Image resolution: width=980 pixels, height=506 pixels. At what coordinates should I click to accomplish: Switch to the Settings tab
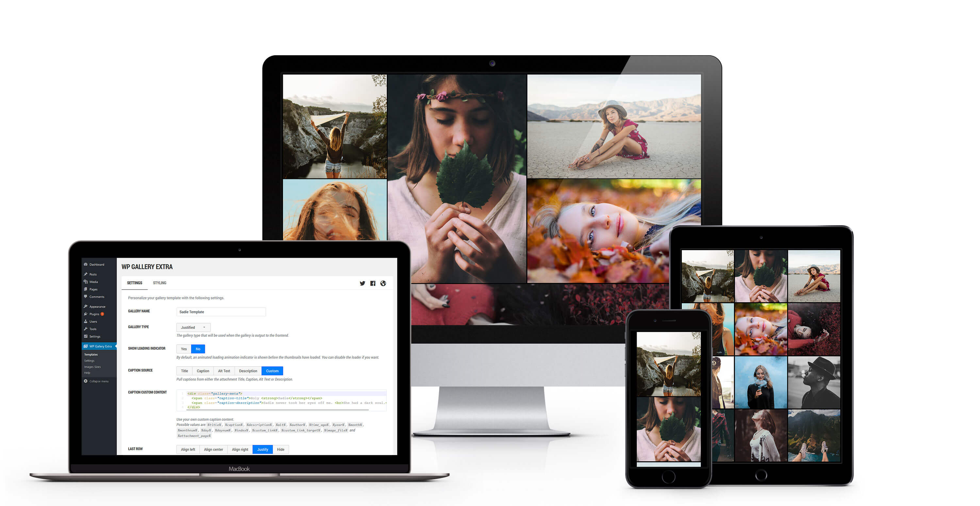135,283
